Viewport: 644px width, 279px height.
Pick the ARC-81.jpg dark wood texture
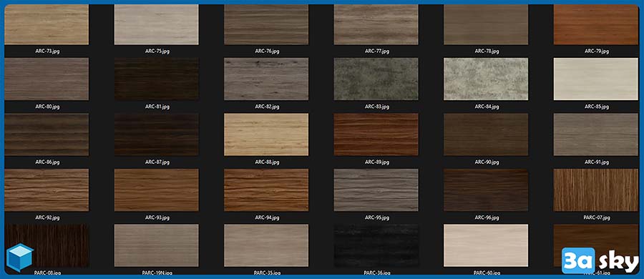click(156, 79)
